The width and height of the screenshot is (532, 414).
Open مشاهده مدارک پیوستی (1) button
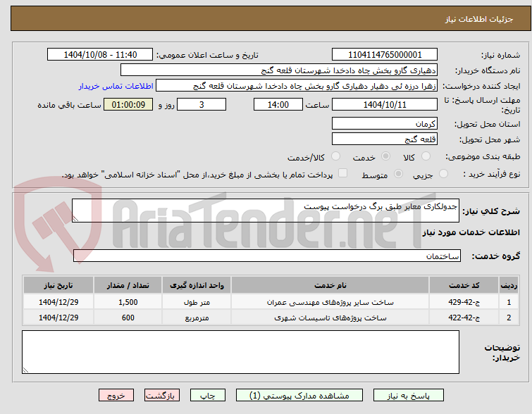click(299, 396)
